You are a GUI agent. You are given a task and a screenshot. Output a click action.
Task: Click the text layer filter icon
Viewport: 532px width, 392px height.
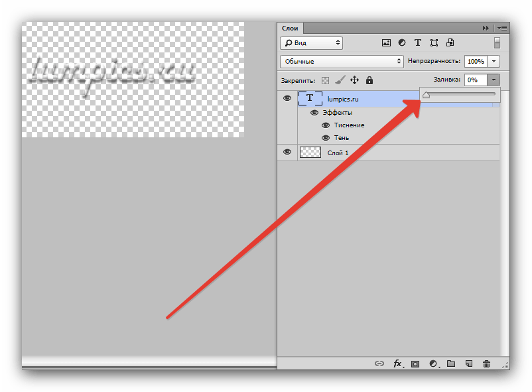point(418,43)
